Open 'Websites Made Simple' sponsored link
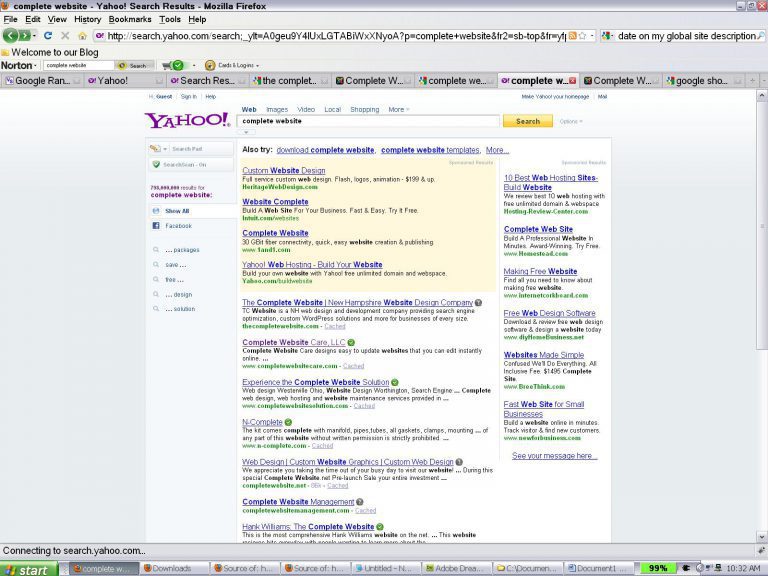Viewport: 768px width, 576px height. click(x=544, y=355)
